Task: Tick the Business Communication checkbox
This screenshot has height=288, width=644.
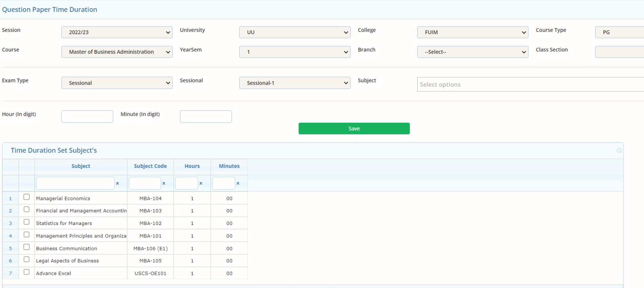Action: [x=26, y=247]
